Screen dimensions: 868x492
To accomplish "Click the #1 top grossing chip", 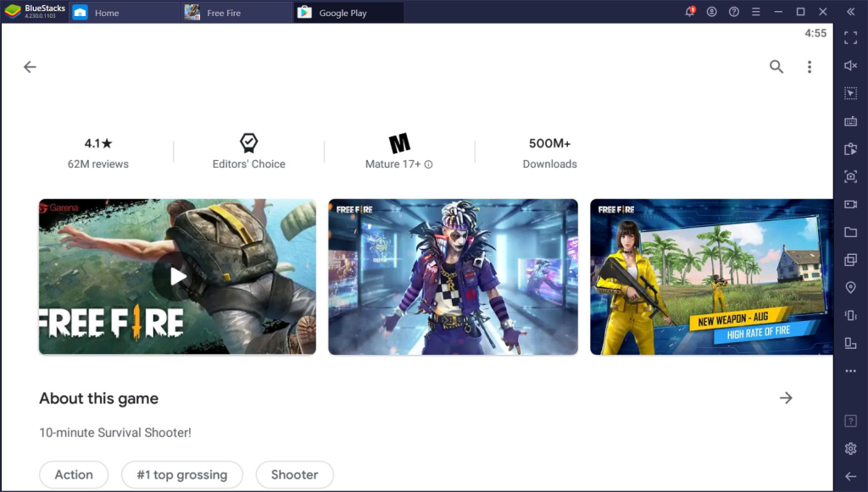I will pyautogui.click(x=181, y=474).
